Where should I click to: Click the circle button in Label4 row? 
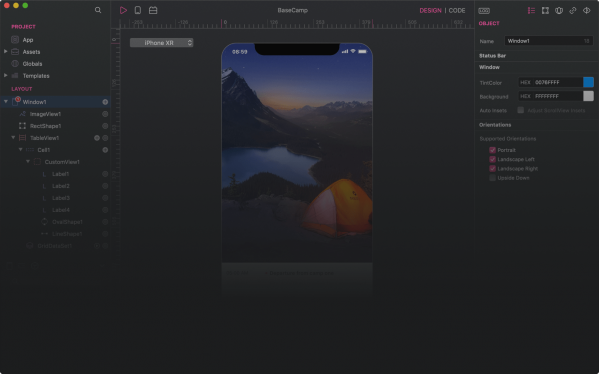[105, 210]
